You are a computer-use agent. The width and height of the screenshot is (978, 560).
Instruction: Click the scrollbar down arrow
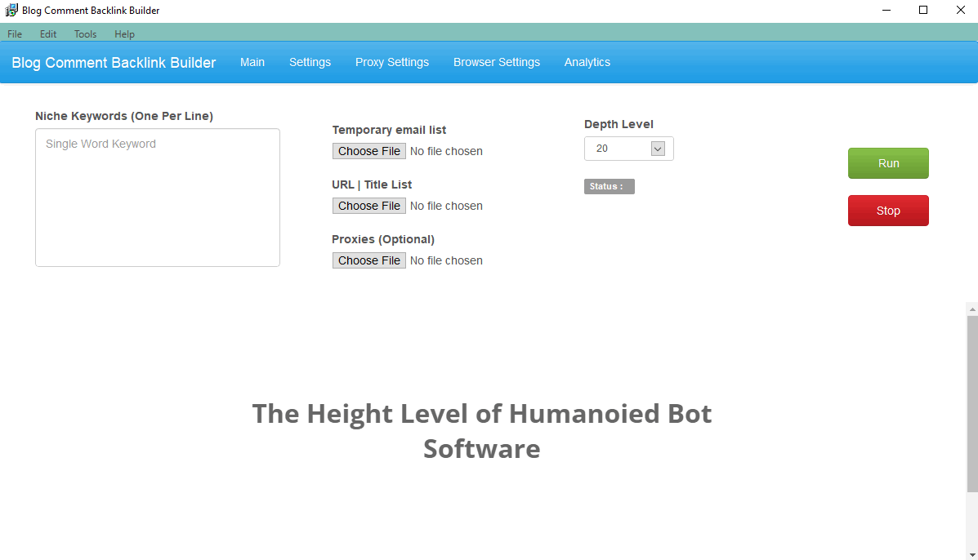pos(971,554)
